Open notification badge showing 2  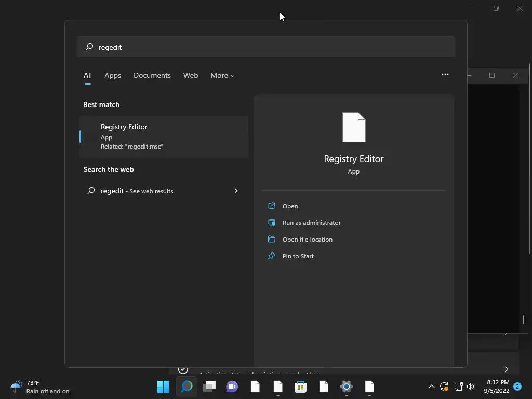(x=517, y=387)
